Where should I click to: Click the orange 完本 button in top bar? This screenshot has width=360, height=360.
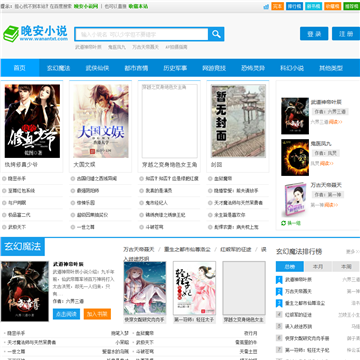pyautogui.click(x=278, y=6)
